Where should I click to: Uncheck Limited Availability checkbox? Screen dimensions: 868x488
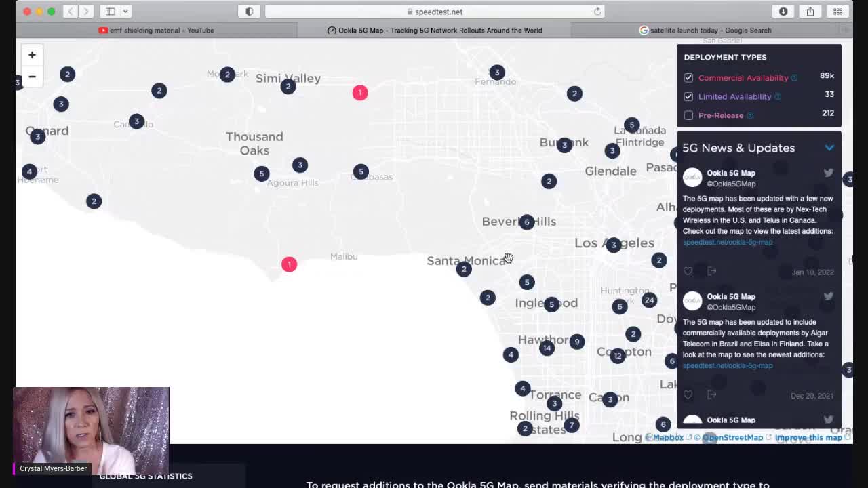(x=688, y=97)
